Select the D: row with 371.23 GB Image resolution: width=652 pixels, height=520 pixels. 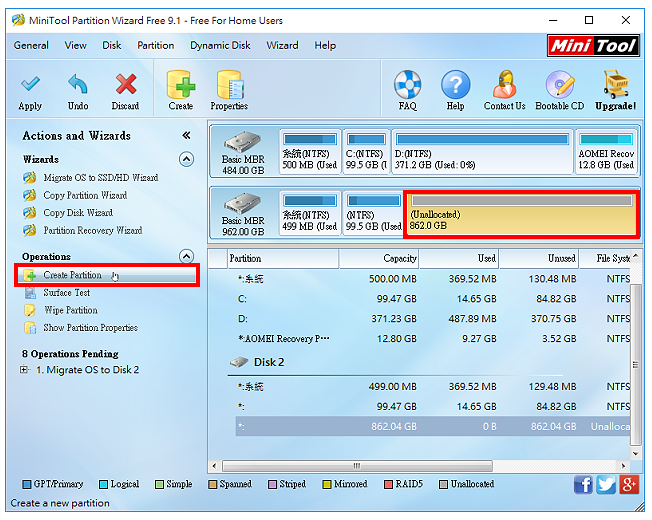(432, 319)
